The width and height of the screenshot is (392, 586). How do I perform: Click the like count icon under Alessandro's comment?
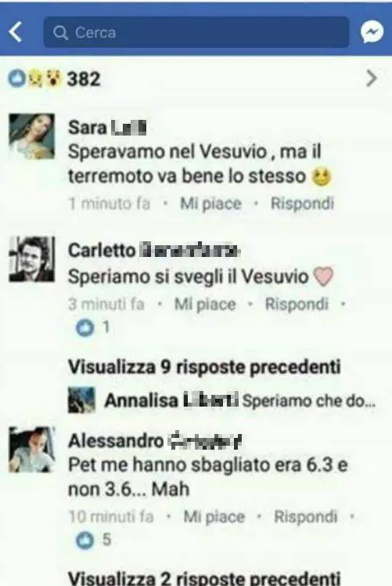point(85,540)
